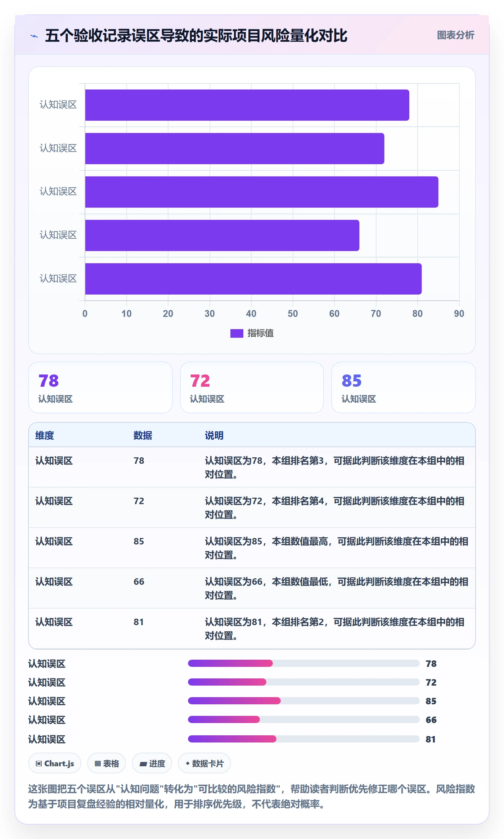The image size is (504, 839).
Task: Open the pink stat card showing 72
Action: pos(252,387)
